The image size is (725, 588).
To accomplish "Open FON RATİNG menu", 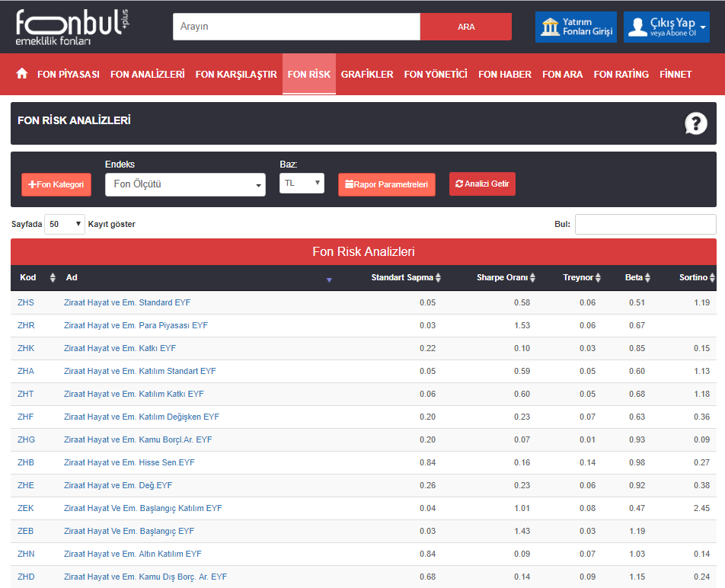I will point(621,74).
